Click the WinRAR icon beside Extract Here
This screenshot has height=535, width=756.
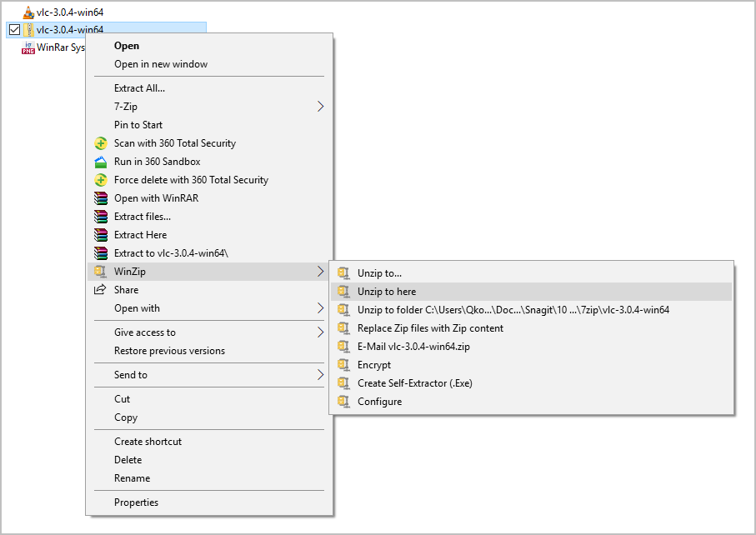100,235
